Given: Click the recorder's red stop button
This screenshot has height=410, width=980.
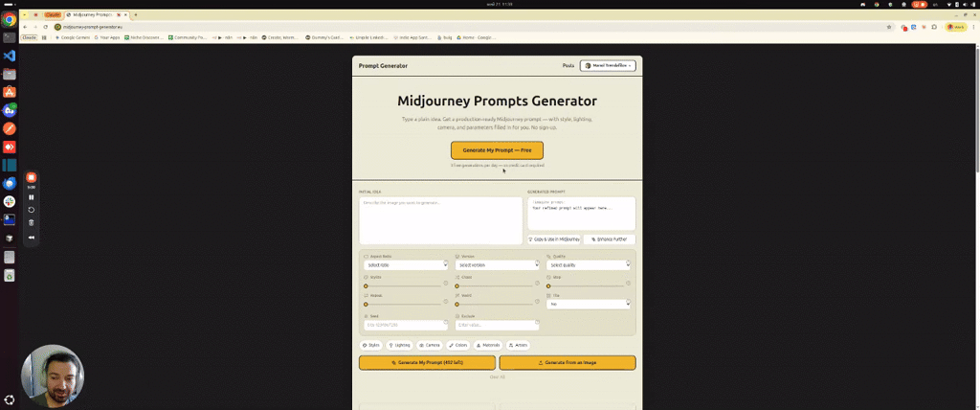Looking at the screenshot, I should point(32,178).
